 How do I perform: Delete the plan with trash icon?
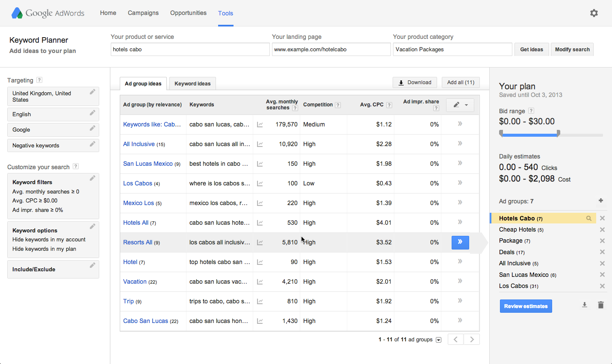click(x=600, y=305)
